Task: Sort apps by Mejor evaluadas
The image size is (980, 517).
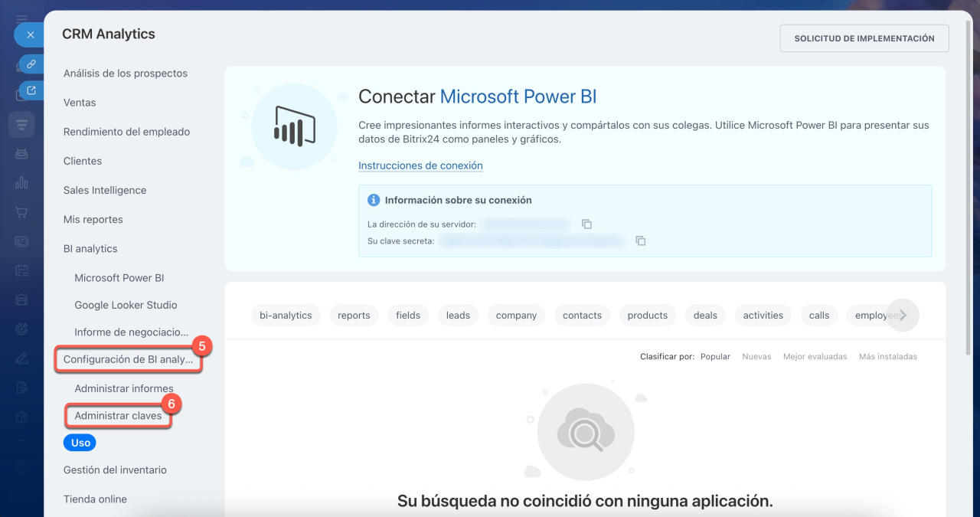Action: (x=815, y=357)
